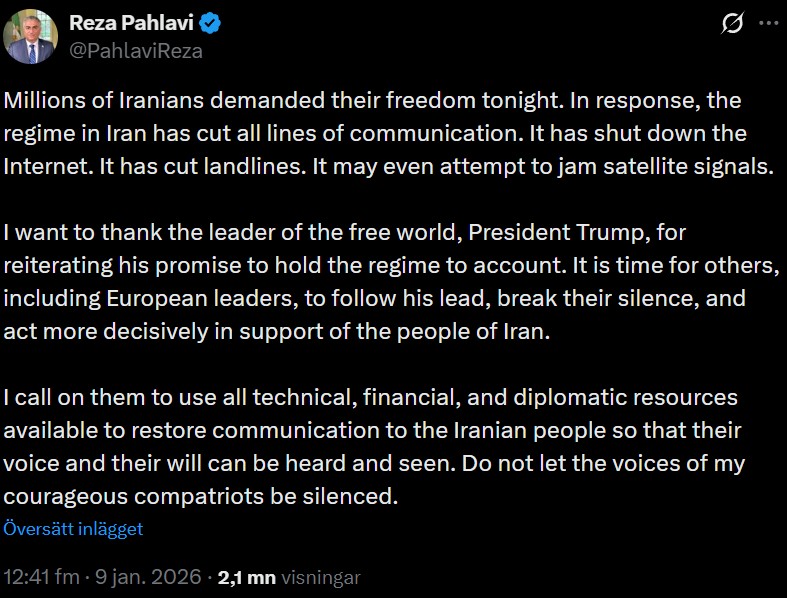This screenshot has height=598, width=787.
Task: Open the Grok explain icon
Action: click(732, 23)
